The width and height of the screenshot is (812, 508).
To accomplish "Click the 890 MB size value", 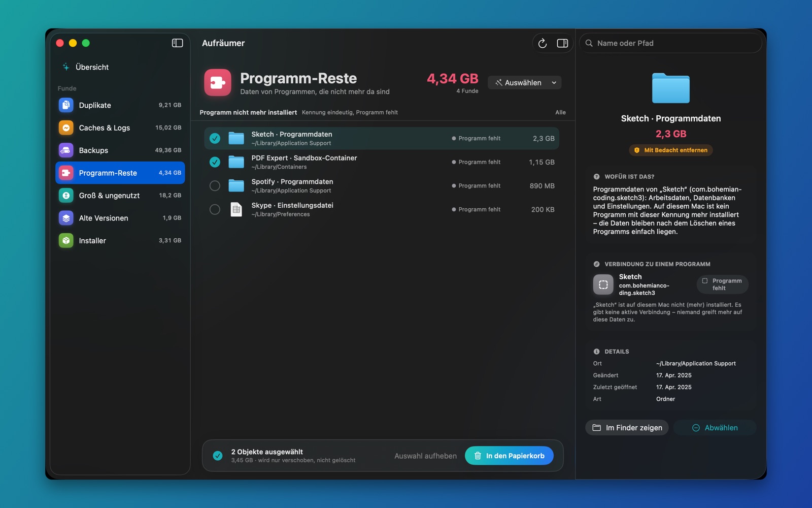I will pyautogui.click(x=542, y=186).
